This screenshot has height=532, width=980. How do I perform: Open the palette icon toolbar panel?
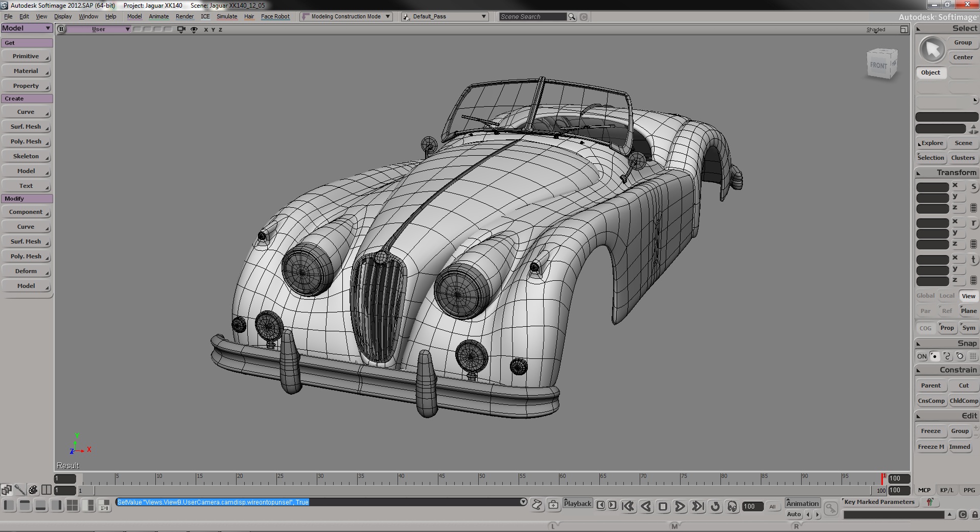[33, 490]
